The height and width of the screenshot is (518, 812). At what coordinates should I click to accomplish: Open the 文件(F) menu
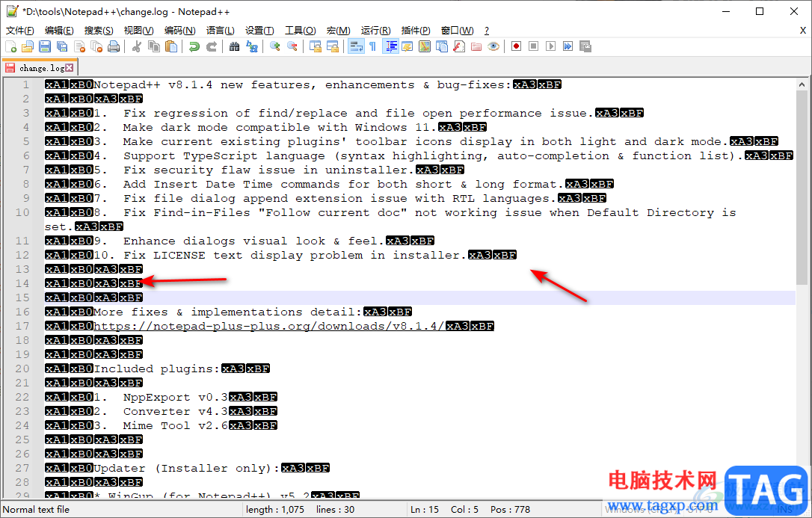click(x=19, y=31)
